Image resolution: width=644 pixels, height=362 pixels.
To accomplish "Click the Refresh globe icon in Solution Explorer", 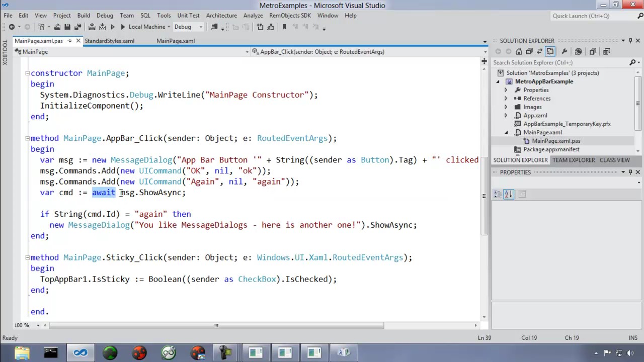I will coord(578,51).
